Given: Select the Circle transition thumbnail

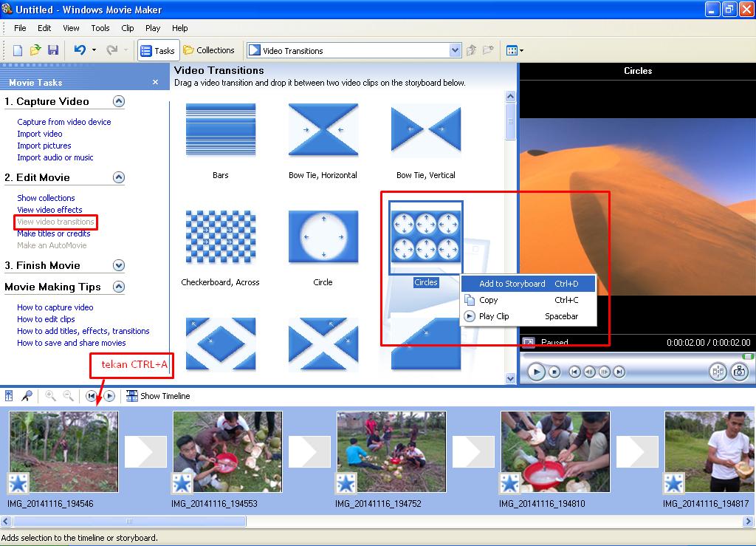Looking at the screenshot, I should pyautogui.click(x=323, y=237).
